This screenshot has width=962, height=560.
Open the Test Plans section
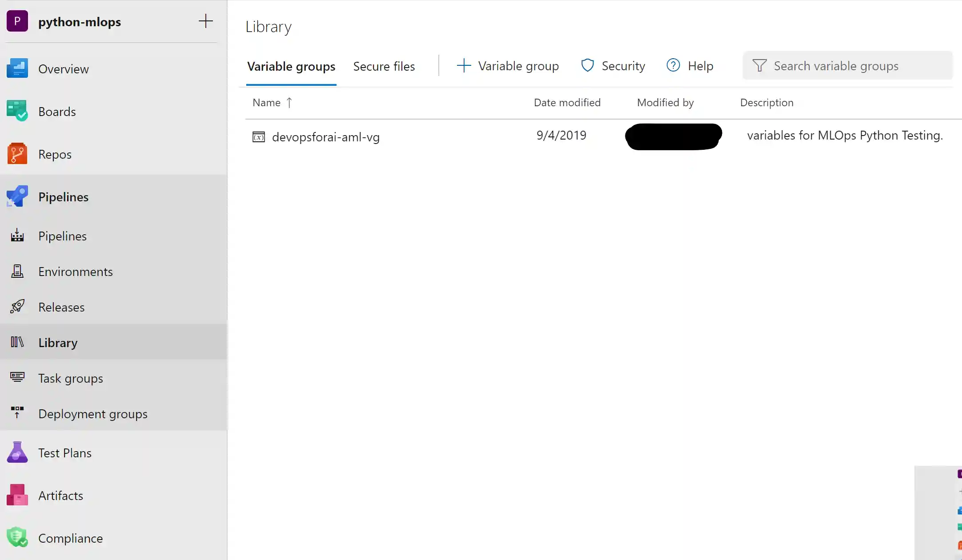64,452
